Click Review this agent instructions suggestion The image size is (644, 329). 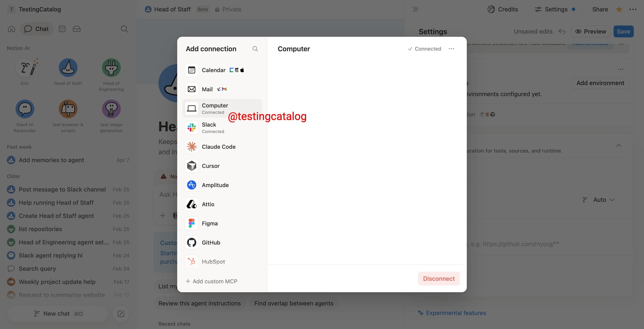pyautogui.click(x=200, y=303)
